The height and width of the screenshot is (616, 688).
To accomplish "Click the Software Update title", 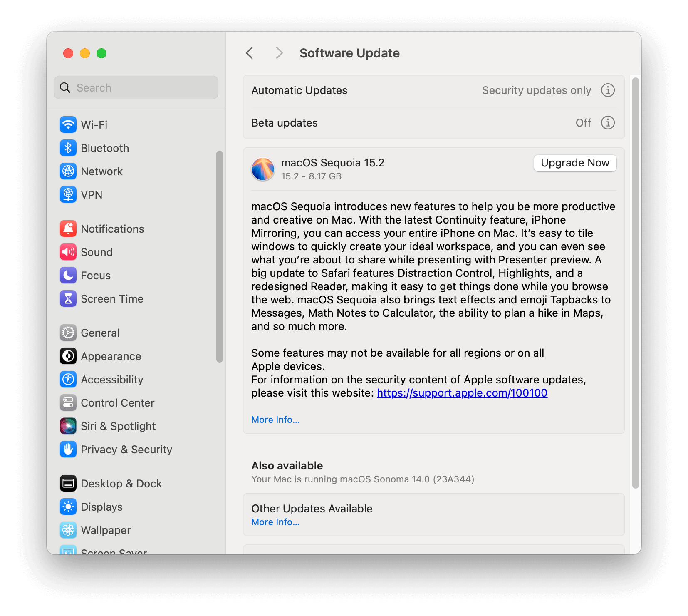I will (x=349, y=53).
